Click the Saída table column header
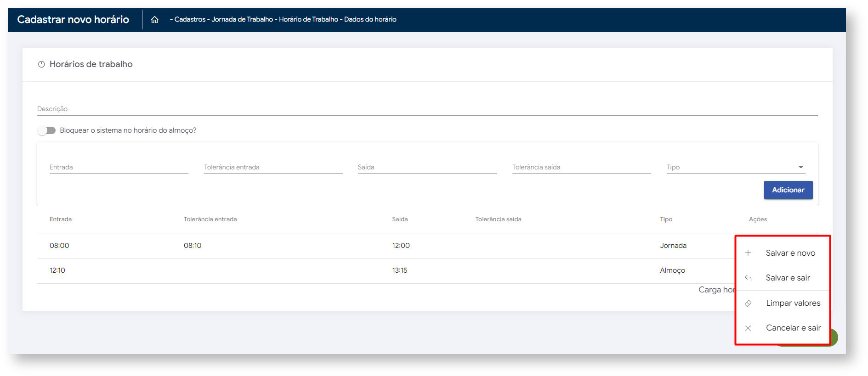This screenshot has width=868, height=376. coord(400,219)
